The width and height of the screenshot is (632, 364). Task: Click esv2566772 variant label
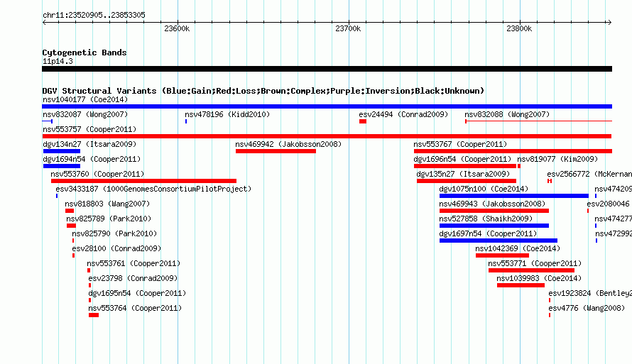click(589, 174)
